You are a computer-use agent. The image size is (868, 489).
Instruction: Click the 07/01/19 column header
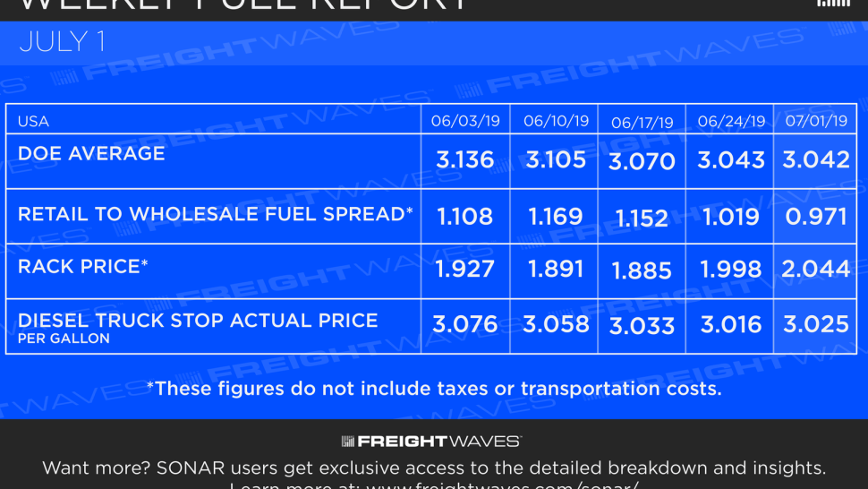coord(816,121)
